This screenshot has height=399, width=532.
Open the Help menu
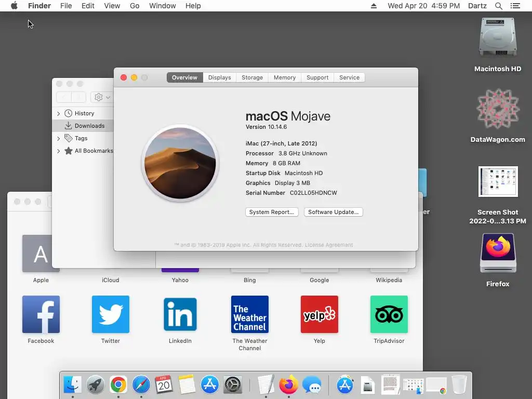click(193, 6)
